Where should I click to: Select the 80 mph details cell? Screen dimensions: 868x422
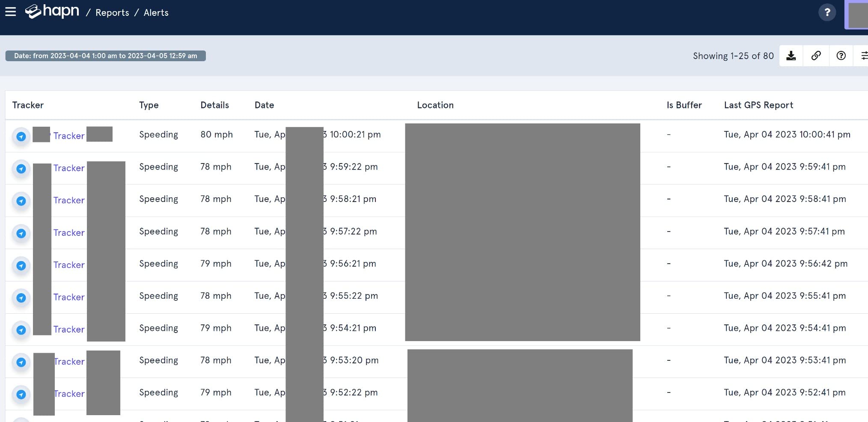(217, 134)
